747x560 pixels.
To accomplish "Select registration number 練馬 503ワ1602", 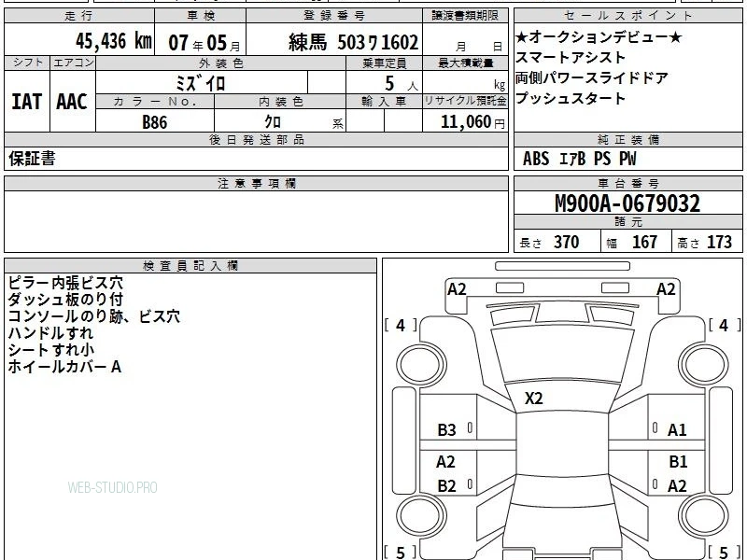I will tap(353, 42).
